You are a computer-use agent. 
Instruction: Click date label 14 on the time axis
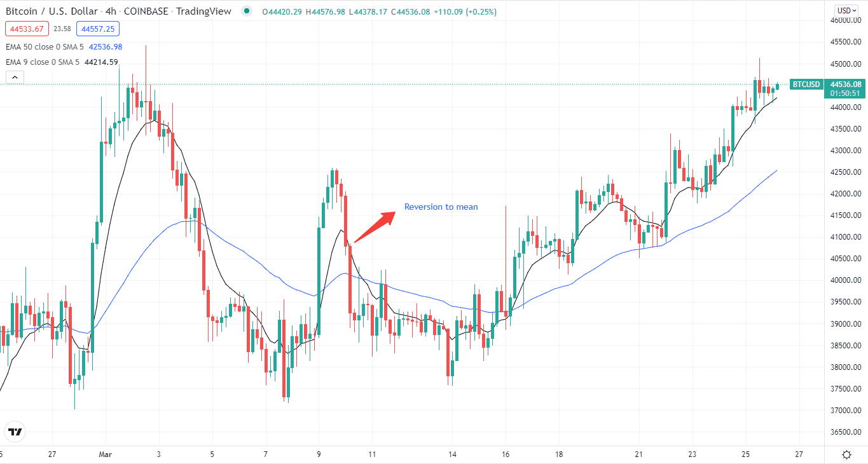(x=452, y=454)
